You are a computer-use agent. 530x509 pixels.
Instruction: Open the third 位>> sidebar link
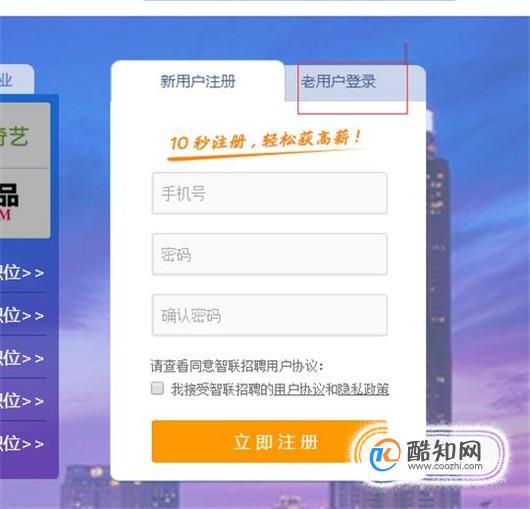22,358
